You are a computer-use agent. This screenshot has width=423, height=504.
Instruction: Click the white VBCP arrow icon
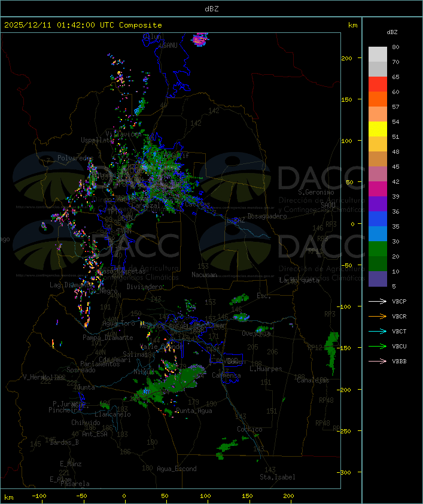click(x=378, y=301)
